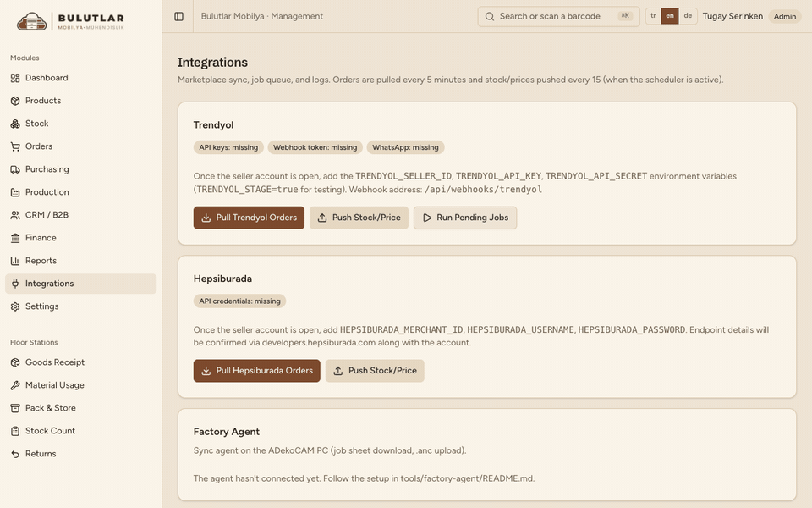Click the CRM / B2B people icon
Viewport: 812px width, 508px height.
tap(15, 215)
